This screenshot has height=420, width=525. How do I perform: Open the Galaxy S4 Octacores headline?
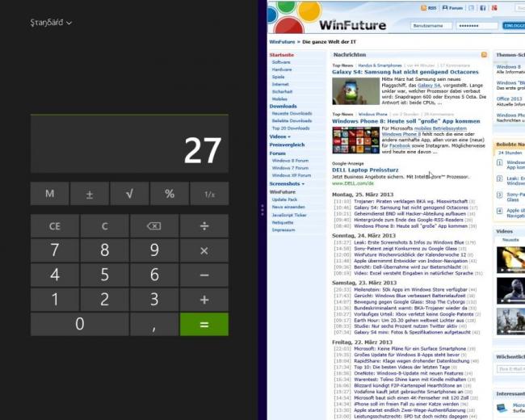point(405,72)
